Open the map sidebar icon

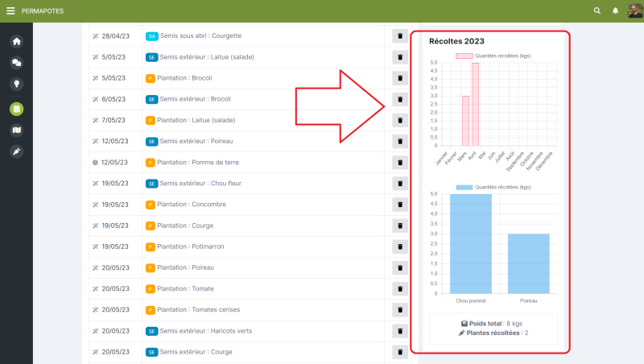pos(16,130)
